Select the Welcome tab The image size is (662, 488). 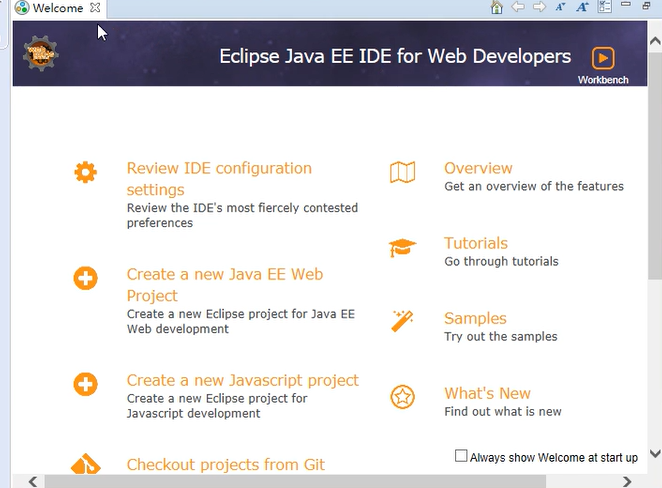coord(57,8)
